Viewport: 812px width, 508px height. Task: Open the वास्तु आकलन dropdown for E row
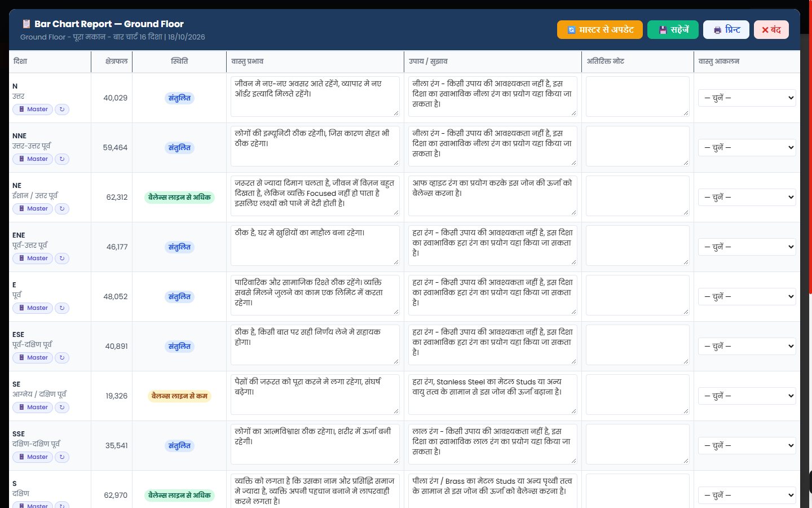tap(747, 296)
